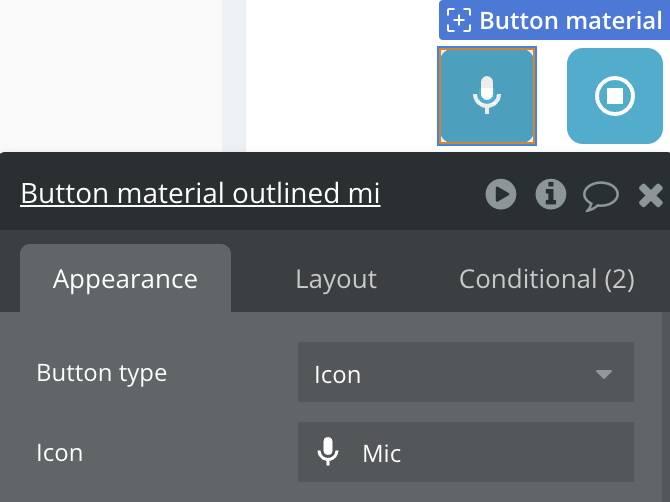670x502 pixels.
Task: Select the stop recording button on canvas
Action: coord(614,96)
